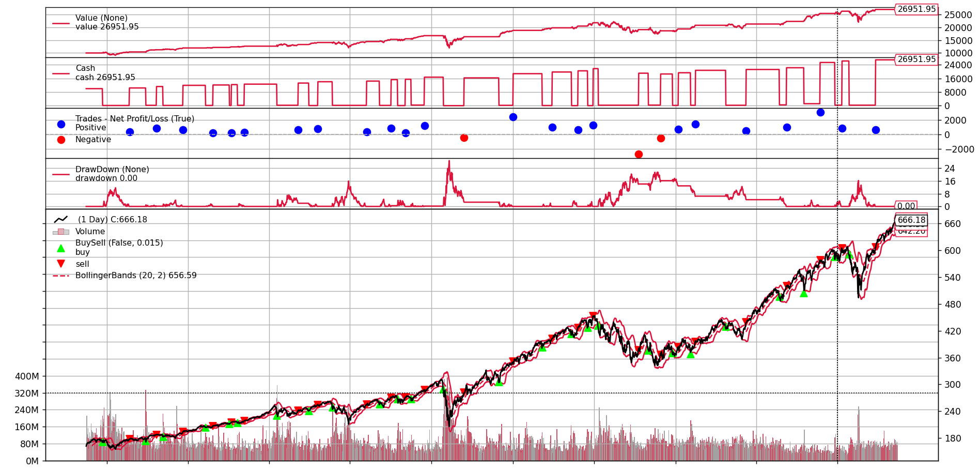Click the DrawDown legend line marker

[x=61, y=174]
